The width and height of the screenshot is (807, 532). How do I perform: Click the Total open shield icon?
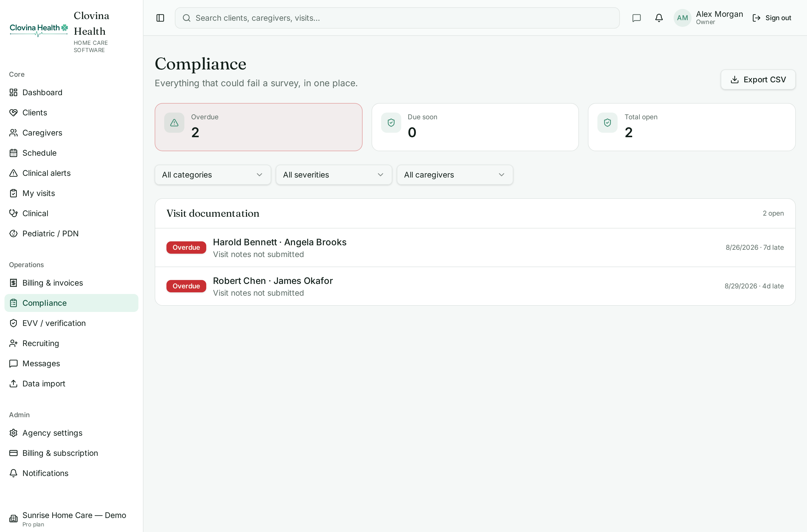coord(607,122)
